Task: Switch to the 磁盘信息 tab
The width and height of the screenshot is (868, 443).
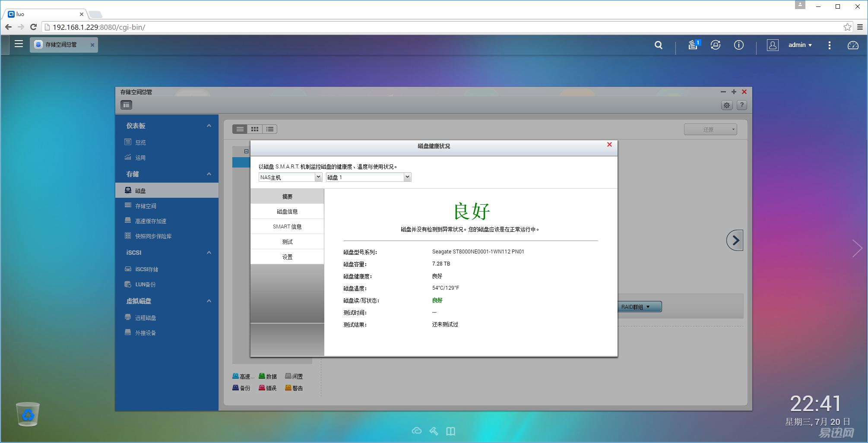Action: point(287,212)
